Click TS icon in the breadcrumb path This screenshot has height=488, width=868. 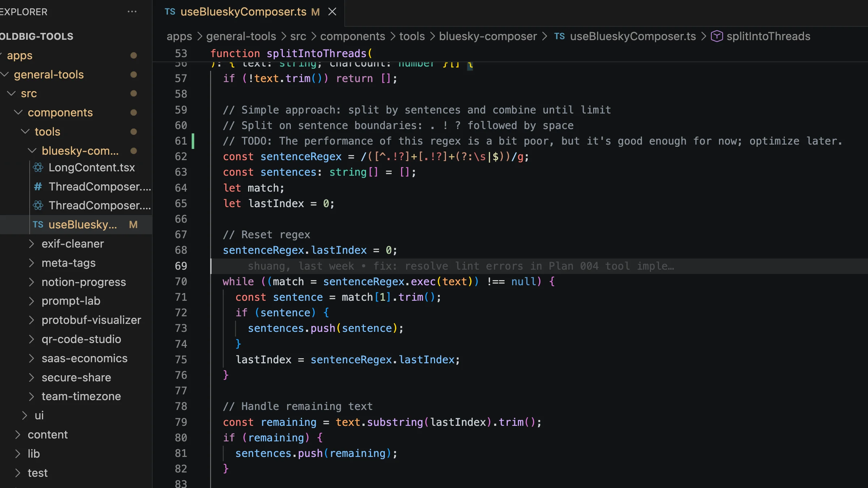[559, 36]
